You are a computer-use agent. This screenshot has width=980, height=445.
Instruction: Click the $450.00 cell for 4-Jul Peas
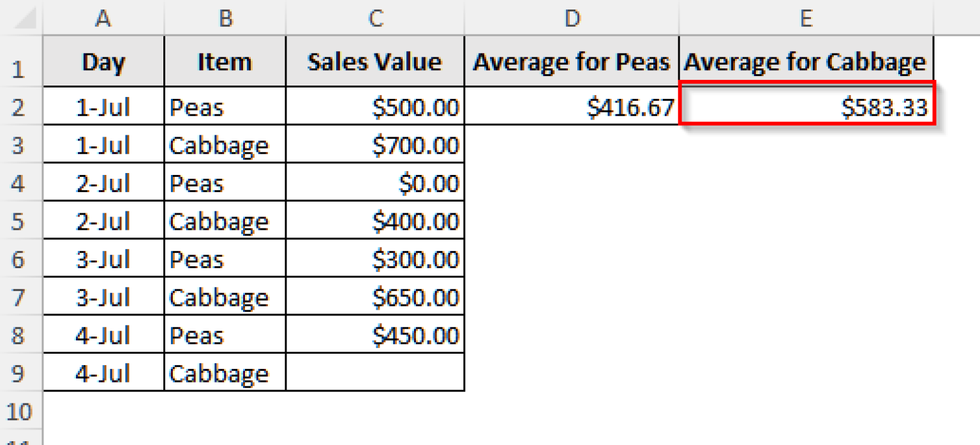pyautogui.click(x=375, y=335)
